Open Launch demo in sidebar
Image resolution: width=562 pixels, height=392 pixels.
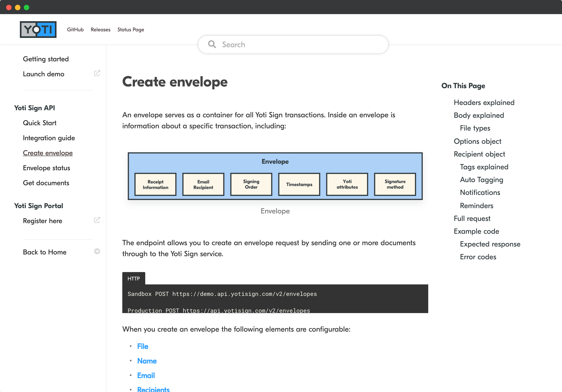43,74
